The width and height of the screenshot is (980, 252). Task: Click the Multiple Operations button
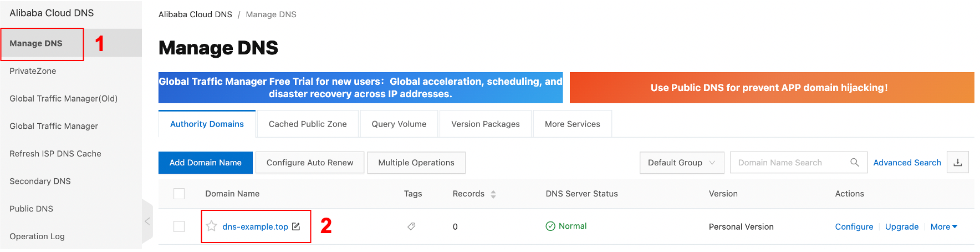(416, 163)
